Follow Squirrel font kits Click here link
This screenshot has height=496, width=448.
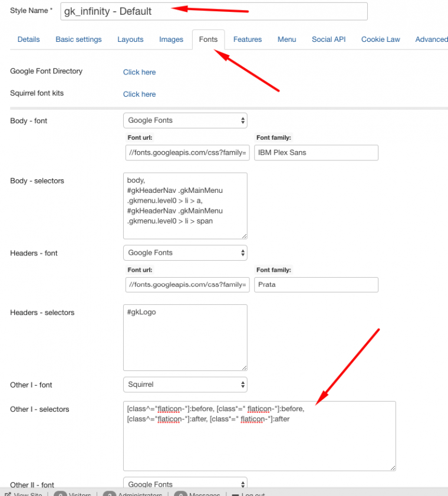click(x=139, y=94)
